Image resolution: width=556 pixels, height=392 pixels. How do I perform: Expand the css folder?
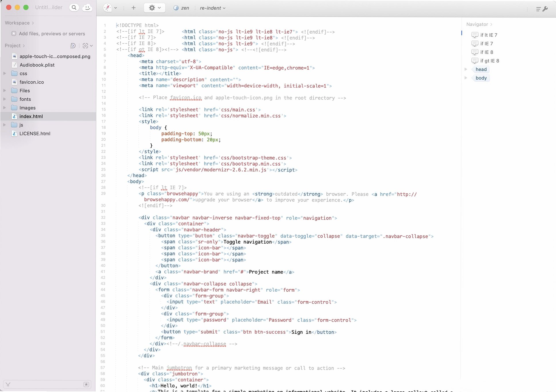(x=5, y=73)
